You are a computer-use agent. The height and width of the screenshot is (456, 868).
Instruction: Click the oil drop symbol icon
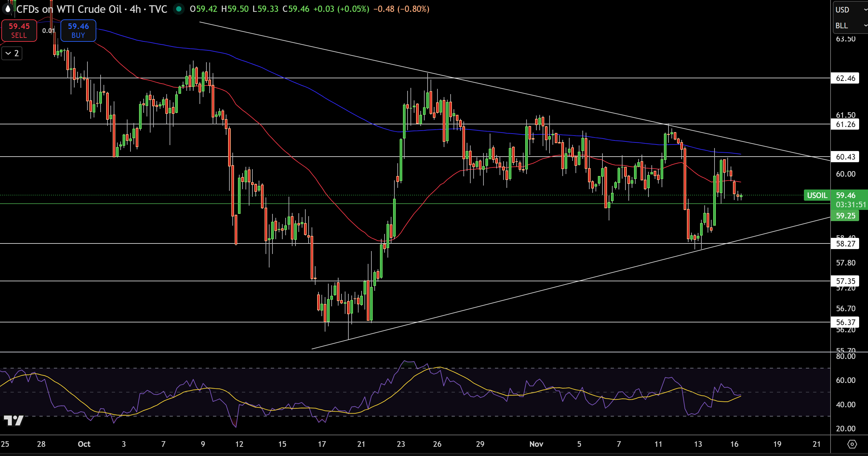8,9
